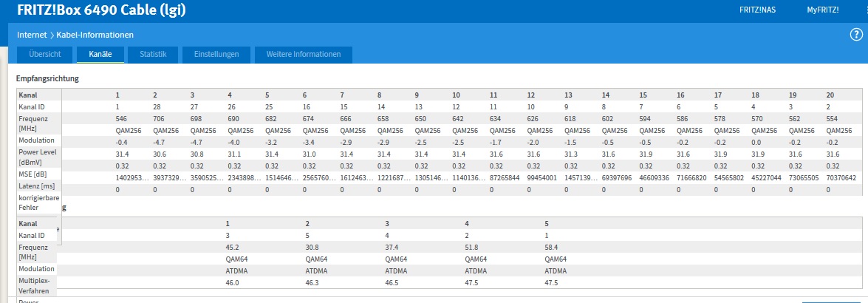Viewport: 868px width, 303px height.
Task: Select downstream frequency value 690
Action: click(x=233, y=118)
